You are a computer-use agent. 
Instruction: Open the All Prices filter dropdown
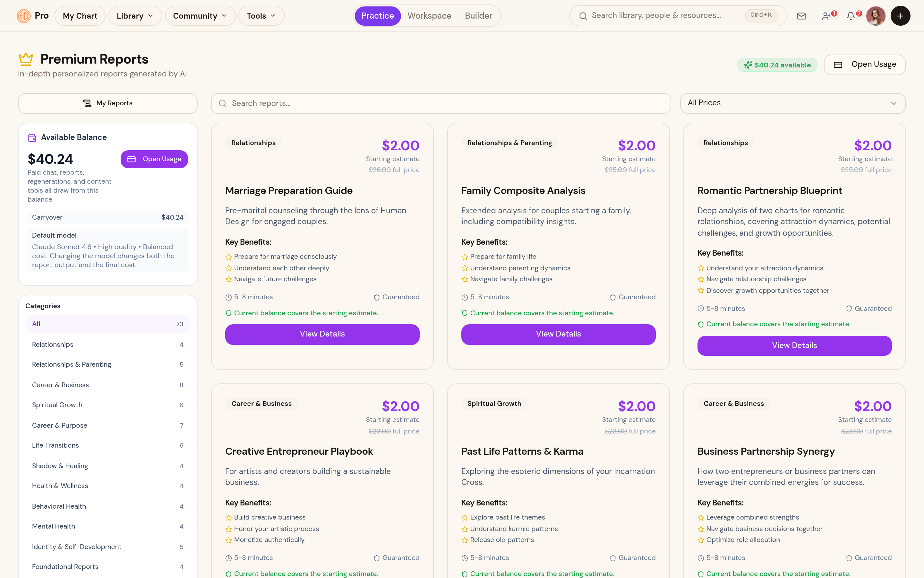793,103
